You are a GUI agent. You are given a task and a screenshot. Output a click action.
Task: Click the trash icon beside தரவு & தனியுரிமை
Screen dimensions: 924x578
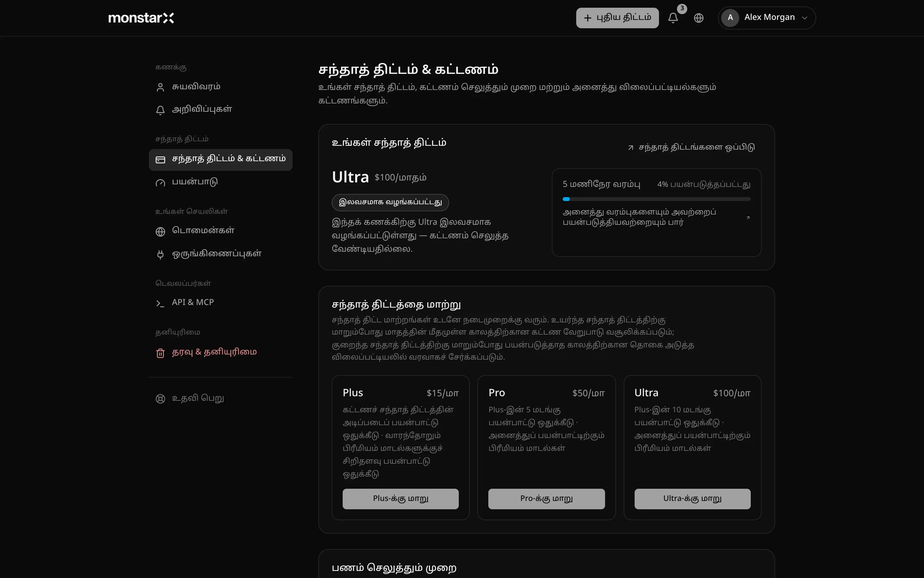point(160,353)
